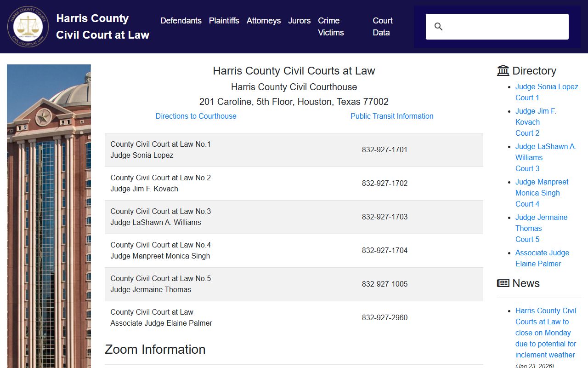Click the Judge Sonia Lopez table text
The height and width of the screenshot is (368, 588).
click(x=142, y=155)
